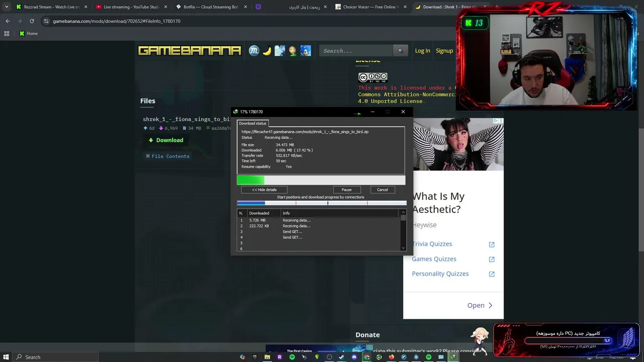Click the download count 6,969 icon
Image resolution: width=644 pixels, height=362 pixels.
click(x=161, y=128)
